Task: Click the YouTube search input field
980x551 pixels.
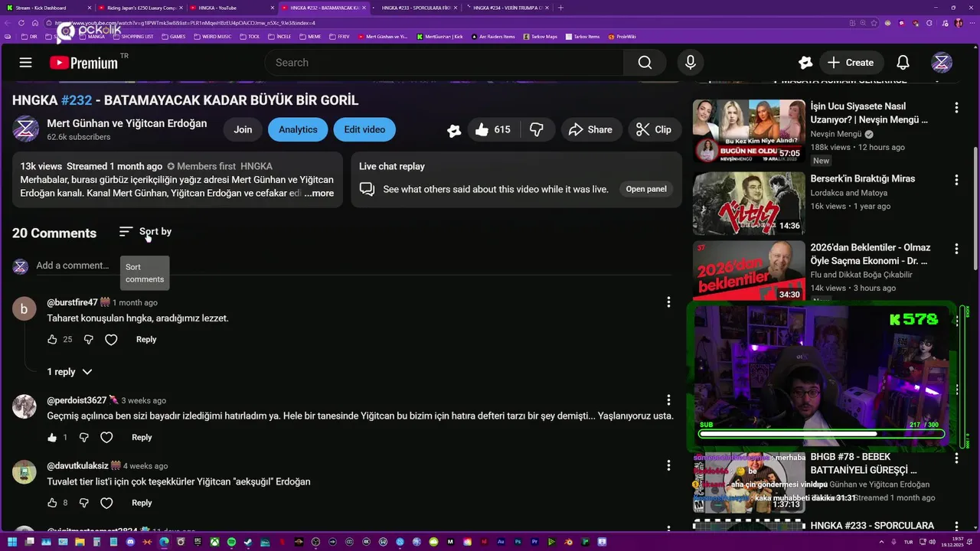Action: point(444,63)
